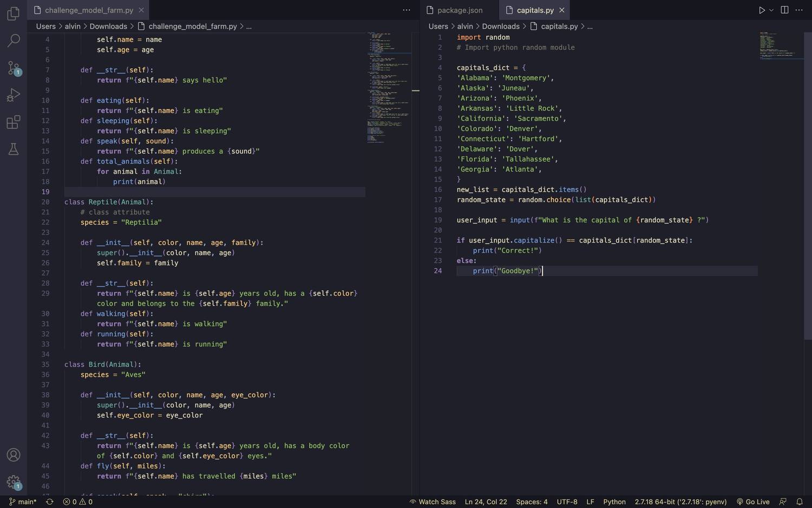Open the Source Control view icon
The height and width of the screenshot is (508, 812).
point(14,68)
